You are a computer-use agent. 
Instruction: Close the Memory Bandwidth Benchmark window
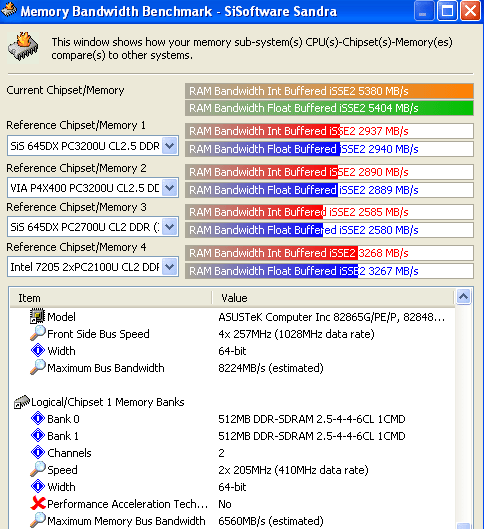tap(471, 11)
